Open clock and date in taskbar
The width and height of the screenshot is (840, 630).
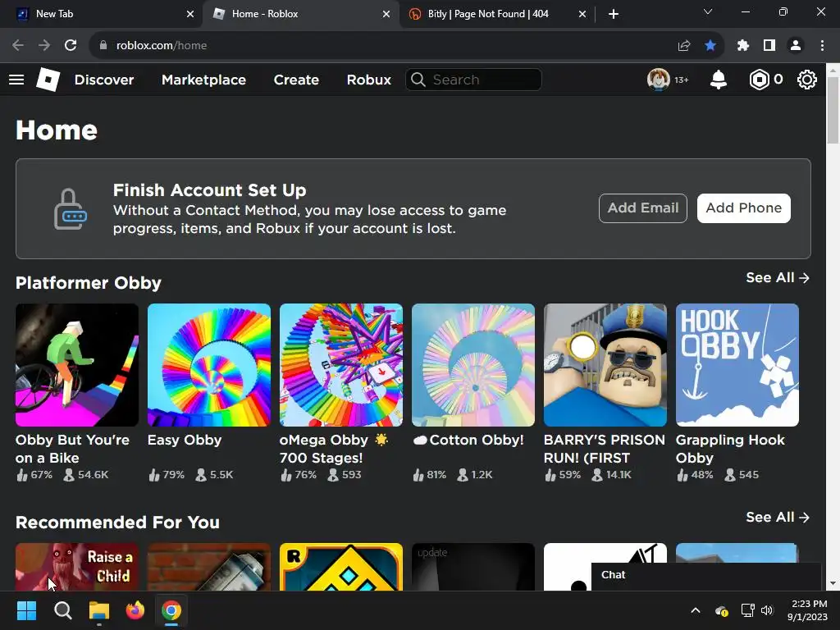[807, 610]
